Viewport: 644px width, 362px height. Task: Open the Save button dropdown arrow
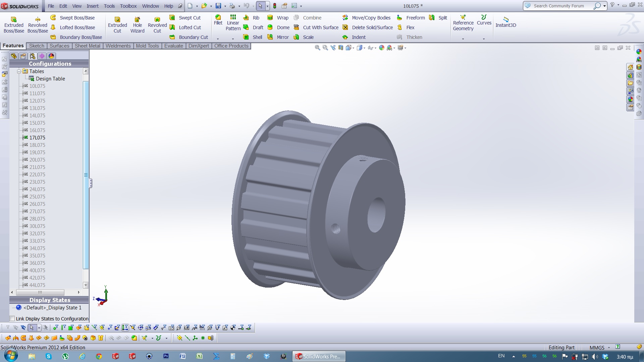coord(225,6)
